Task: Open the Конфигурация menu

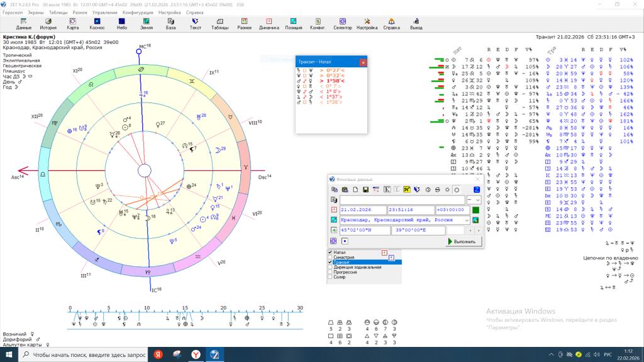Action: 137,12
